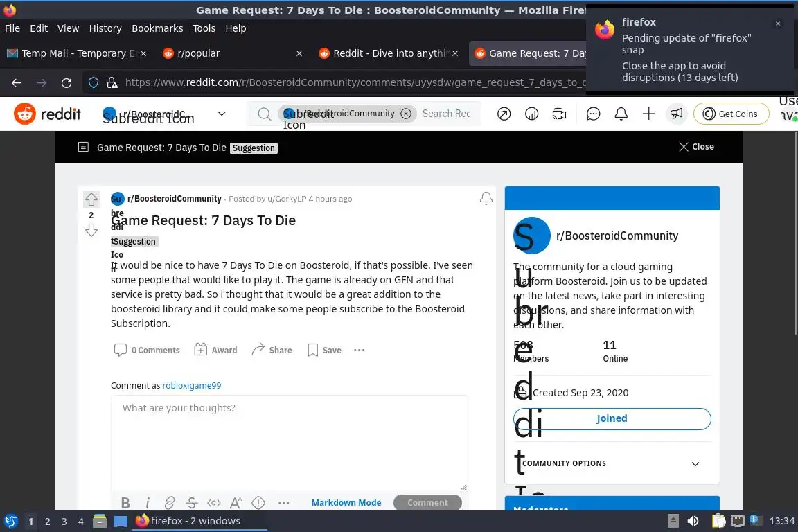Insert a link in comment editor
The height and width of the screenshot is (532, 798).
pyautogui.click(x=170, y=503)
